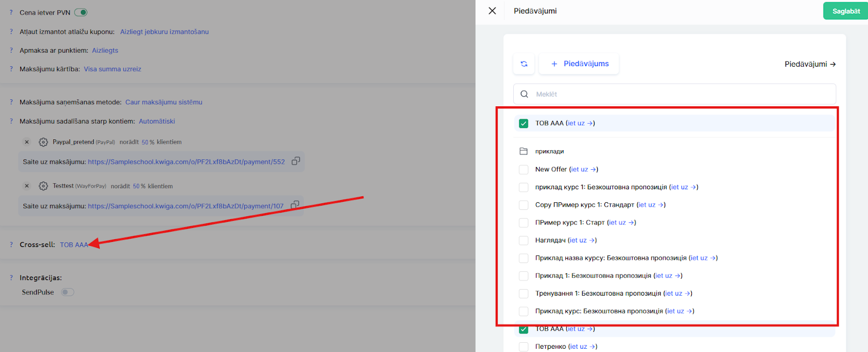Copy the payment/552 link icon

pos(296,161)
